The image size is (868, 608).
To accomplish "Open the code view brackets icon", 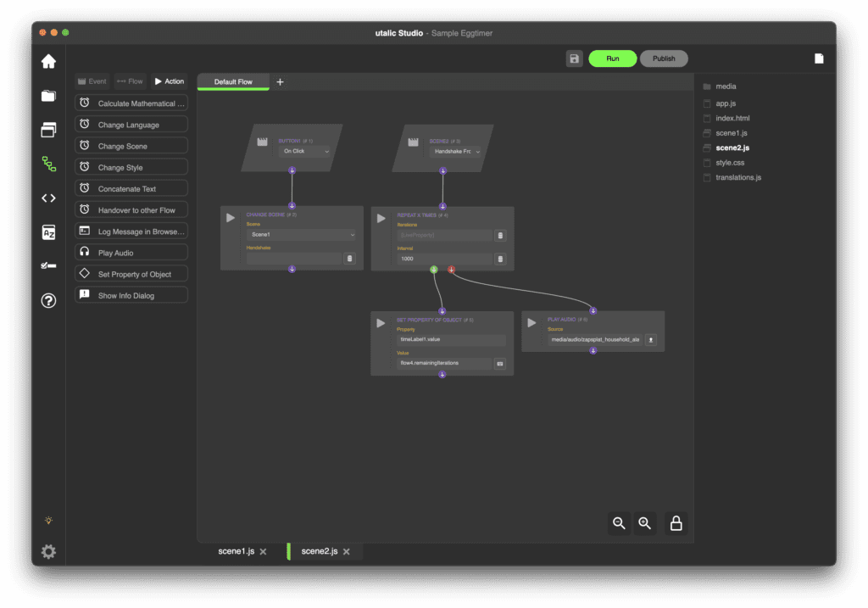I will (48, 198).
